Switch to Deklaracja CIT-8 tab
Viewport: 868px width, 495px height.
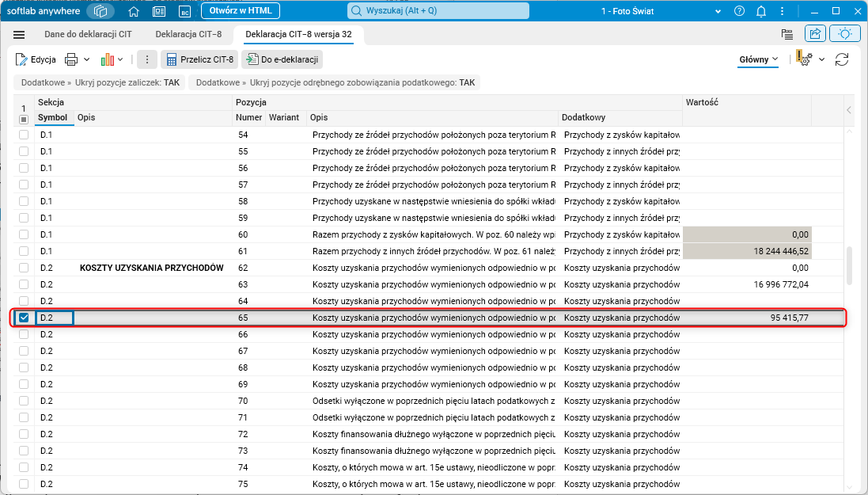tap(188, 34)
